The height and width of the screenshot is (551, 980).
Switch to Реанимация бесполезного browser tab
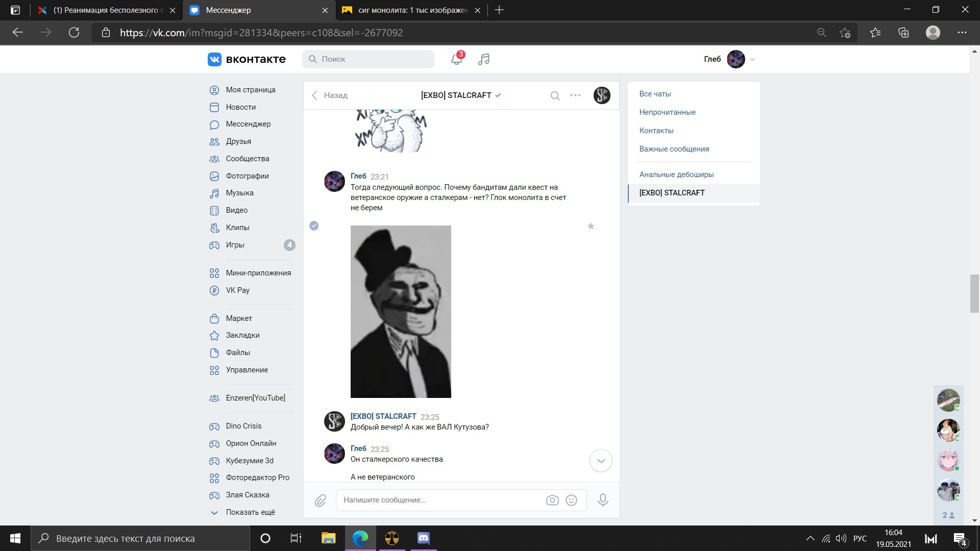(x=107, y=10)
